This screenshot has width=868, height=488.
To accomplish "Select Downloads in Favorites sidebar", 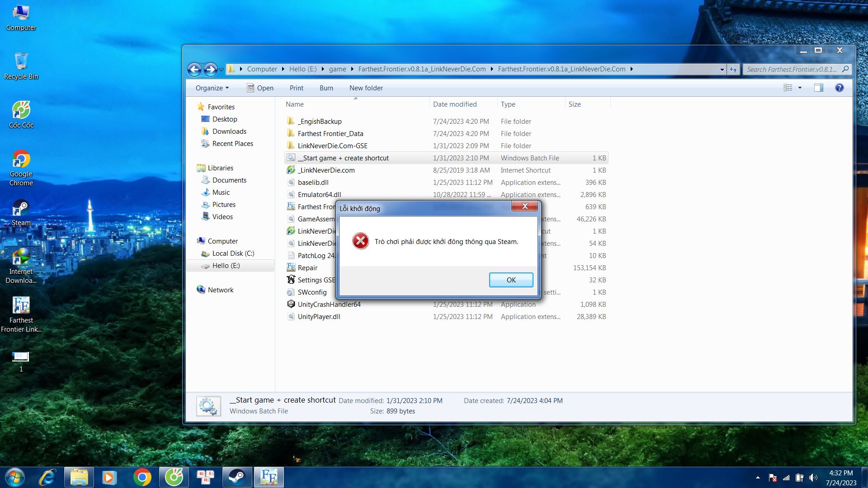I will (x=229, y=131).
